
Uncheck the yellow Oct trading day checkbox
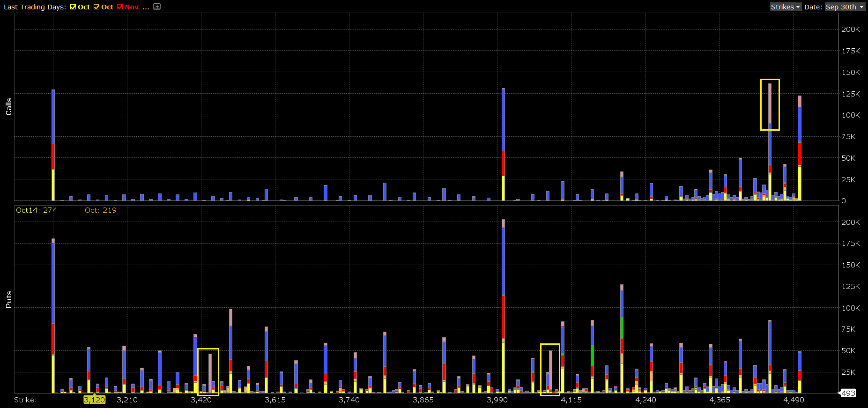tap(73, 7)
